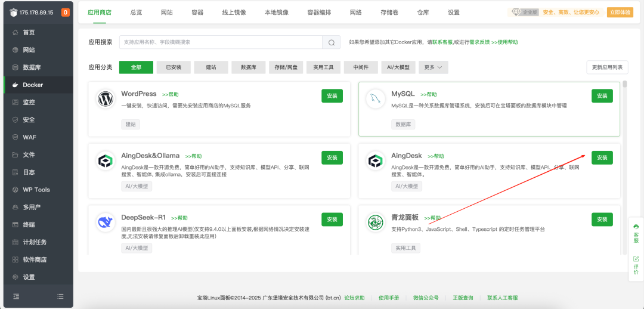Click the monitor icon beside 监控
The height and width of the screenshot is (309, 644).
[x=15, y=103]
